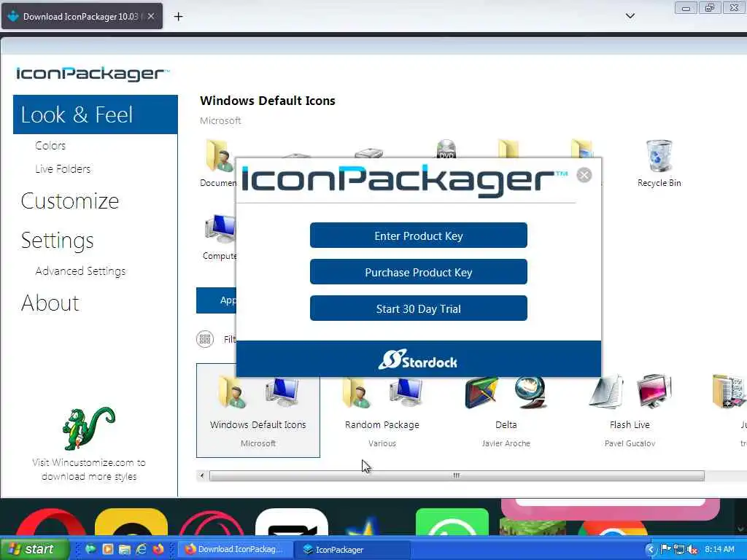
Task: Open the Chrome desktop icon
Action: 613,529
